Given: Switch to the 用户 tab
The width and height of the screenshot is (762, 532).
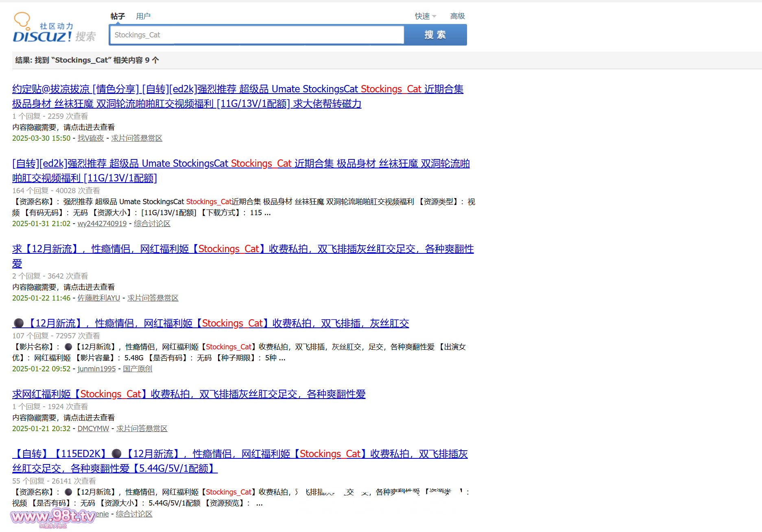Looking at the screenshot, I should point(143,16).
